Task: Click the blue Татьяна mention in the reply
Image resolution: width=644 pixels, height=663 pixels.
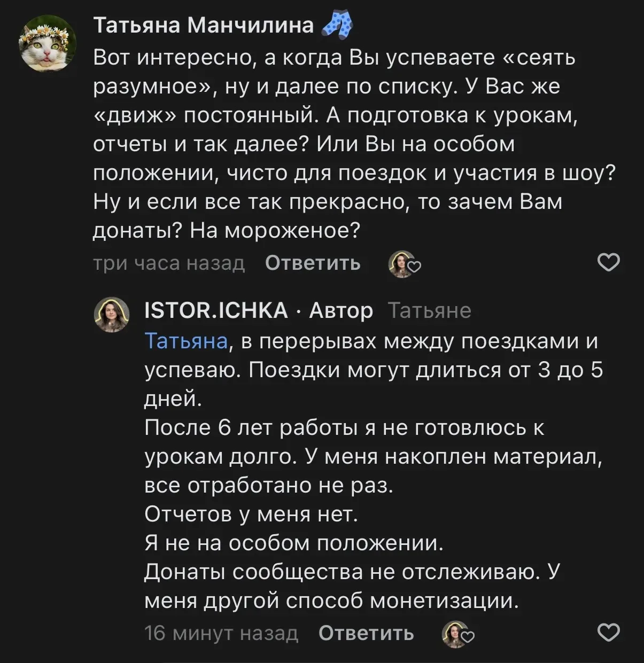Action: 186,341
